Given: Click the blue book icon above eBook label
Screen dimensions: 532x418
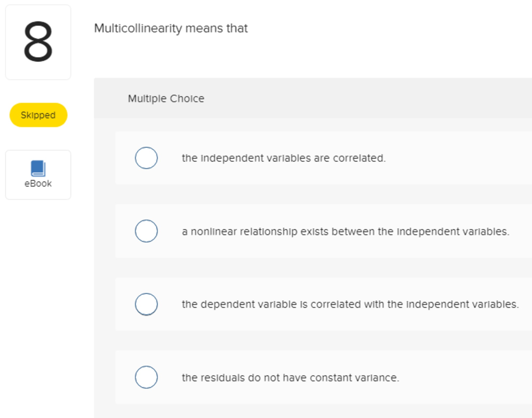Looking at the screenshot, I should 38,167.
